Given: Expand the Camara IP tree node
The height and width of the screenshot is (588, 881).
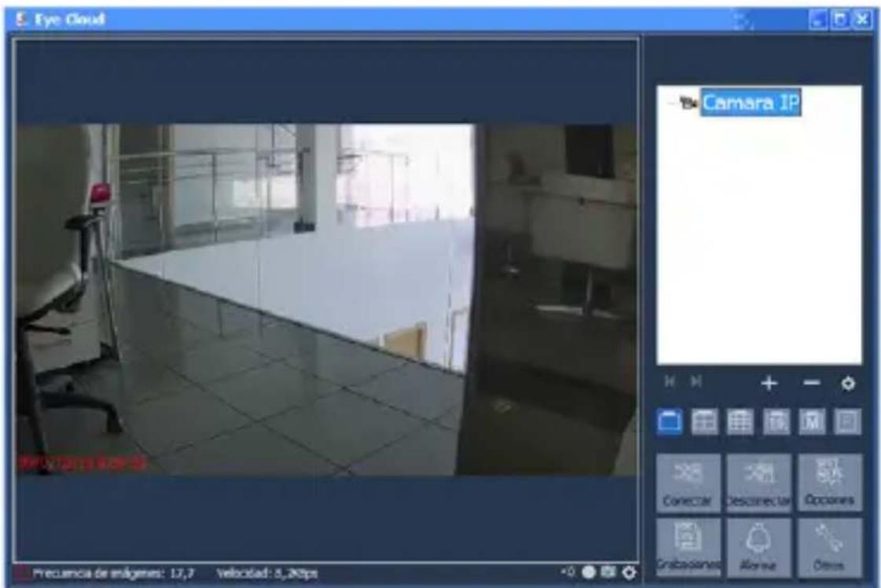Looking at the screenshot, I should tap(670, 103).
